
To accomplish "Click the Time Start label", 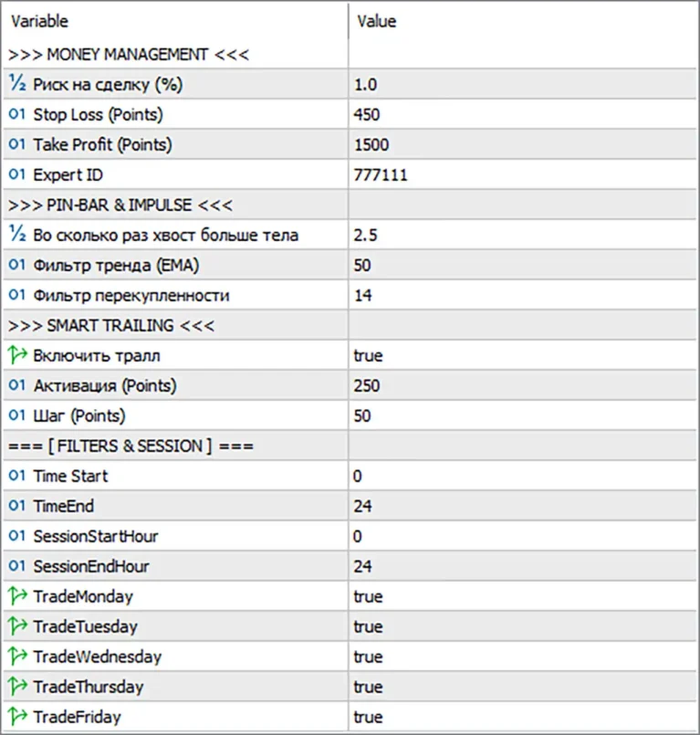I will [x=71, y=476].
